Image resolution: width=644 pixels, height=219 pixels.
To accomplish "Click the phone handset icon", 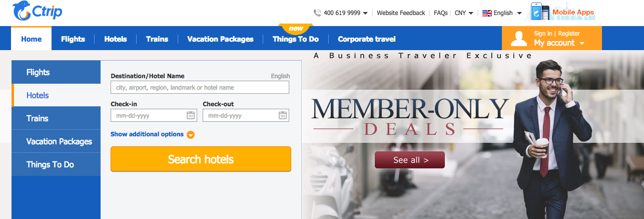I will 317,13.
